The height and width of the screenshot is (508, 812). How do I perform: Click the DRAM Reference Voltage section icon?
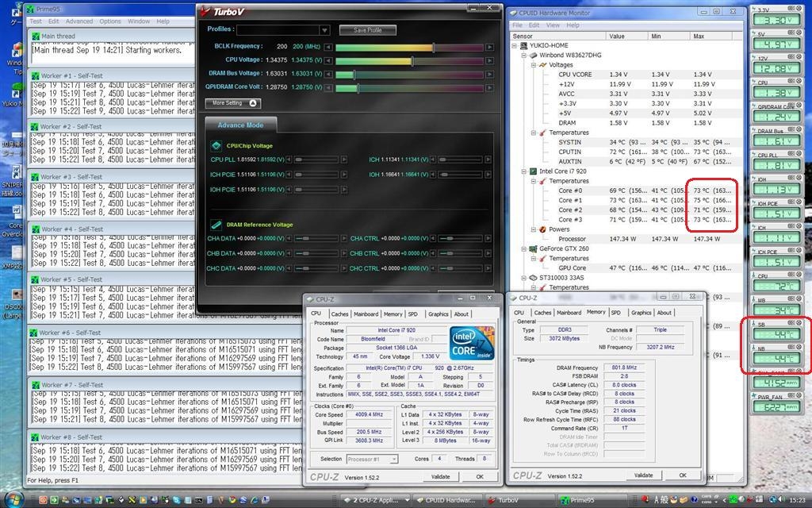216,225
